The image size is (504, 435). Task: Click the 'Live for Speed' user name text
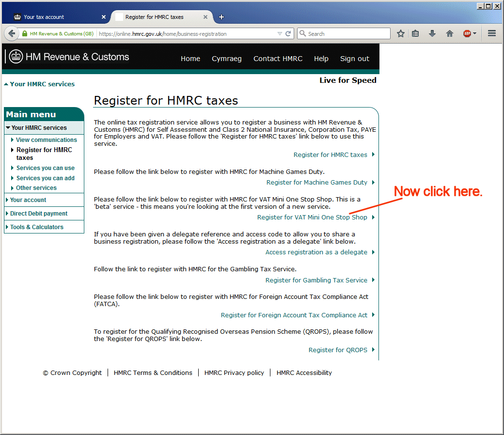point(348,80)
